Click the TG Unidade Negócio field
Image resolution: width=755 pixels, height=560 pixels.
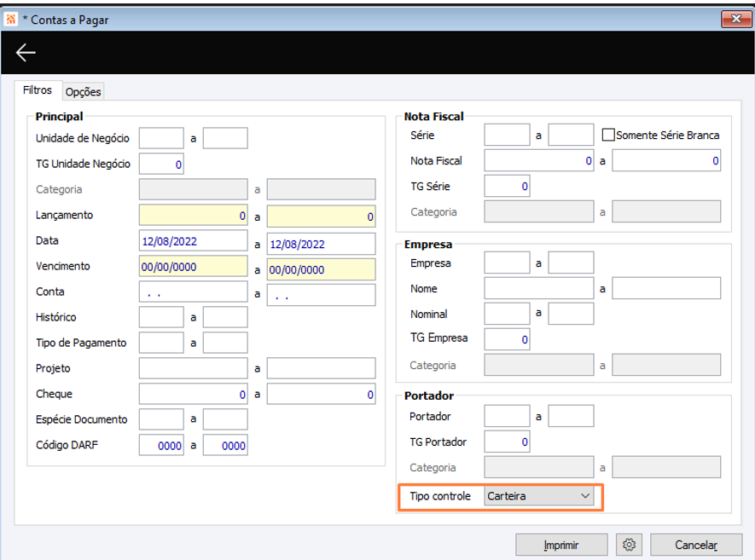pos(161,164)
